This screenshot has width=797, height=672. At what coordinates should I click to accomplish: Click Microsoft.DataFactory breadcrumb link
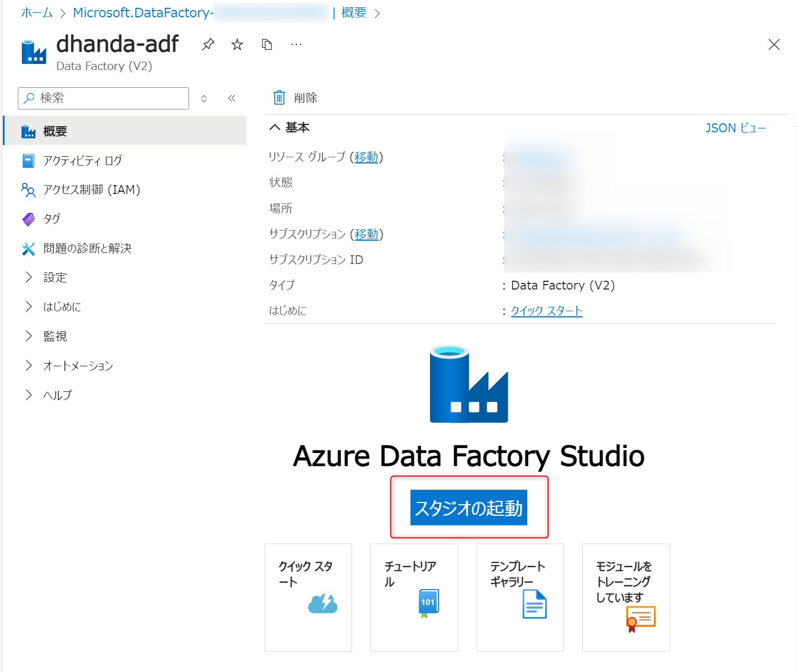(x=143, y=13)
